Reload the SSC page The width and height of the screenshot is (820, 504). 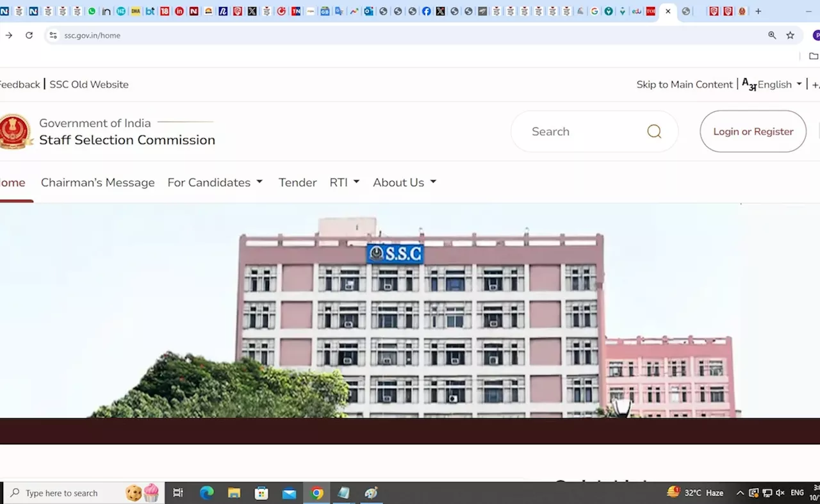pos(29,35)
